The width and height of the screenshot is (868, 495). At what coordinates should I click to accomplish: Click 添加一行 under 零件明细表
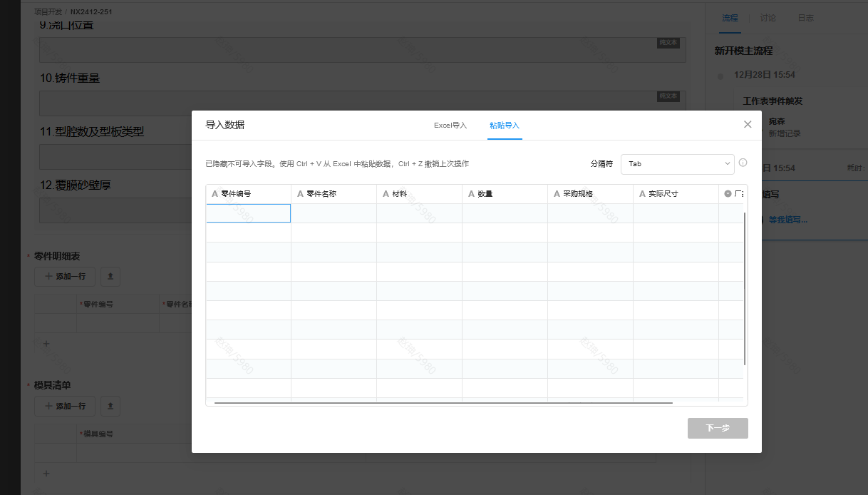click(x=66, y=276)
